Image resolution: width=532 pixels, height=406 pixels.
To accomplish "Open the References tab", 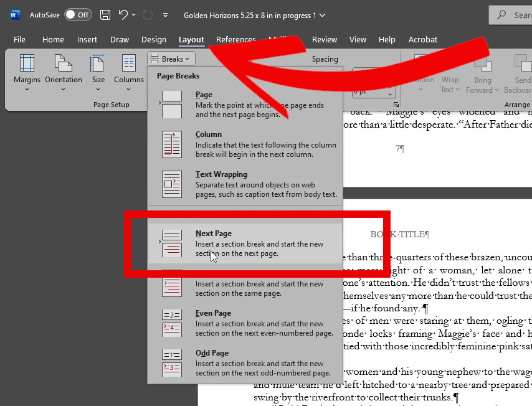I will click(x=236, y=40).
